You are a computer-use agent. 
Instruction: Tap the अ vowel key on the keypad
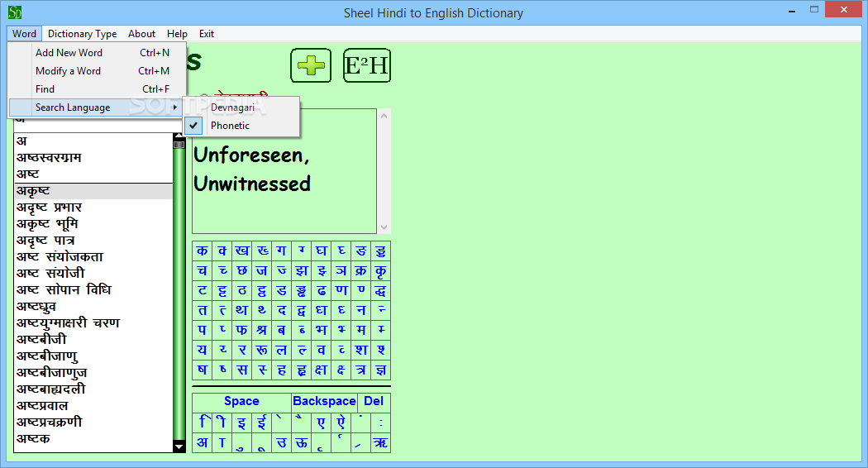[202, 443]
